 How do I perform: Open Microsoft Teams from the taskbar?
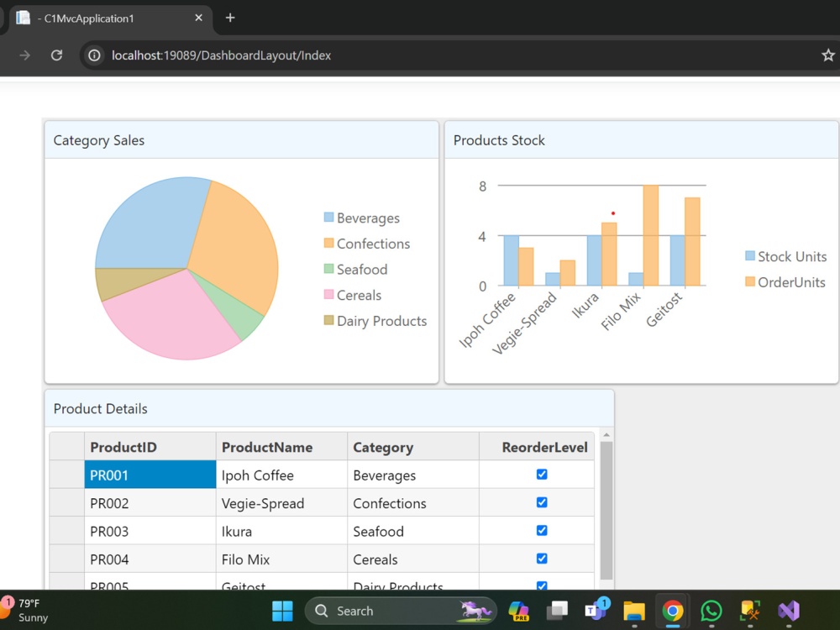point(596,610)
